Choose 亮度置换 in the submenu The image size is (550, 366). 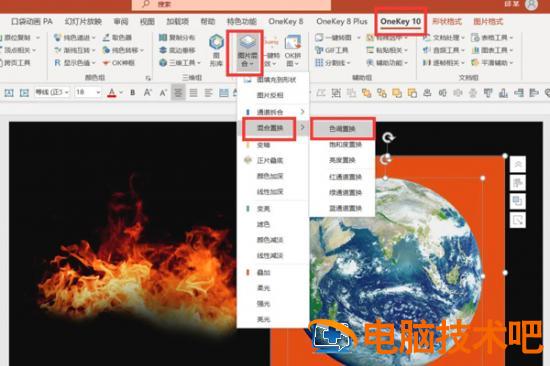(342, 160)
